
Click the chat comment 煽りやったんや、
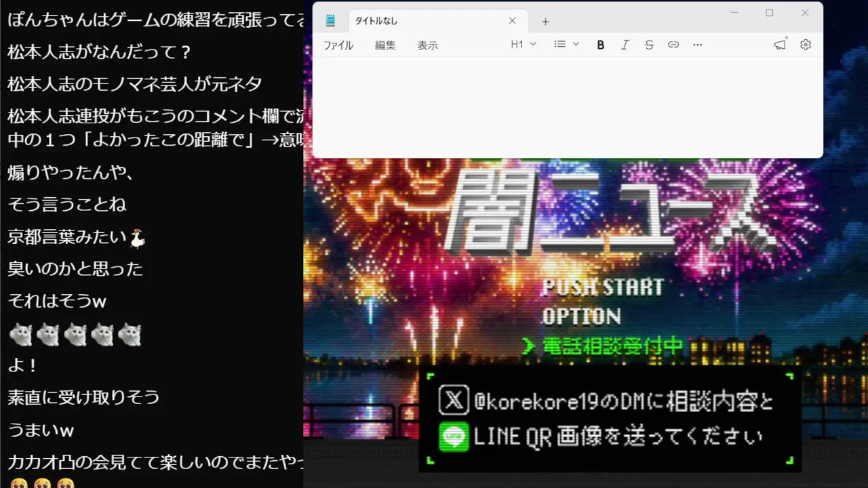pos(71,172)
